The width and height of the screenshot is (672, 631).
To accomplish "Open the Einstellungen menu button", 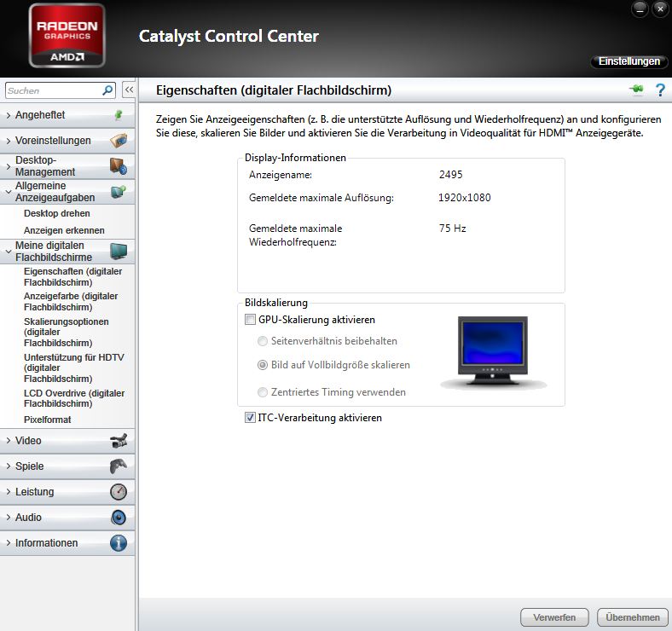I will click(x=629, y=61).
